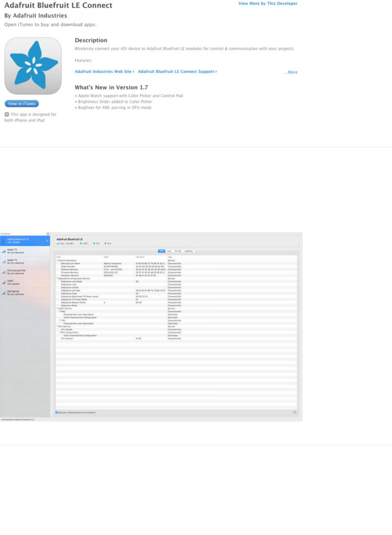Select the Manufacturer Name row
Image resolution: width=392 pixels, height=535 pixels.
click(x=176, y=264)
